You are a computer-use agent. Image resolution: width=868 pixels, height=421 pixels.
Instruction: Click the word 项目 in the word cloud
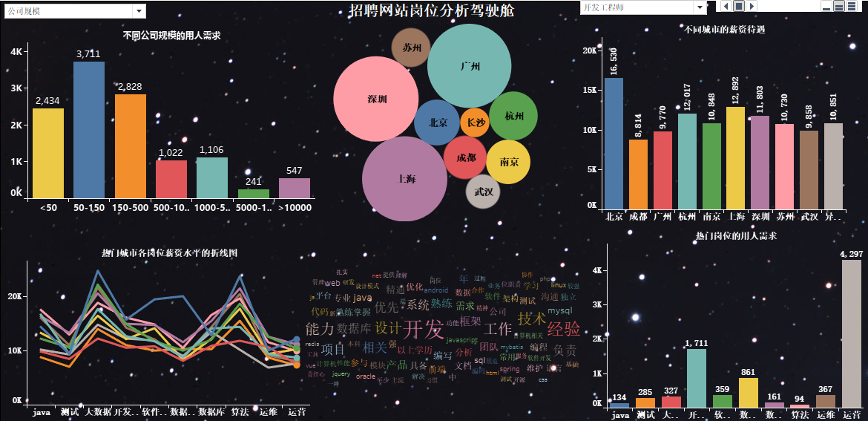(x=333, y=350)
